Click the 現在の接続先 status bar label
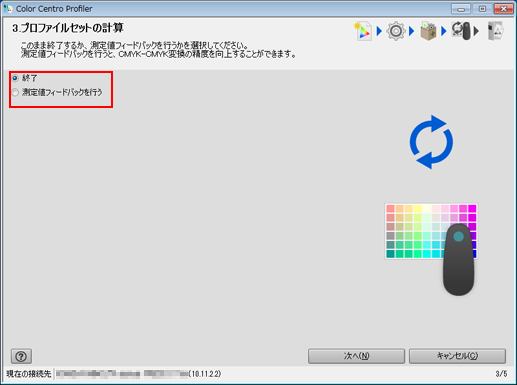This screenshot has width=517, height=385. click(29, 374)
